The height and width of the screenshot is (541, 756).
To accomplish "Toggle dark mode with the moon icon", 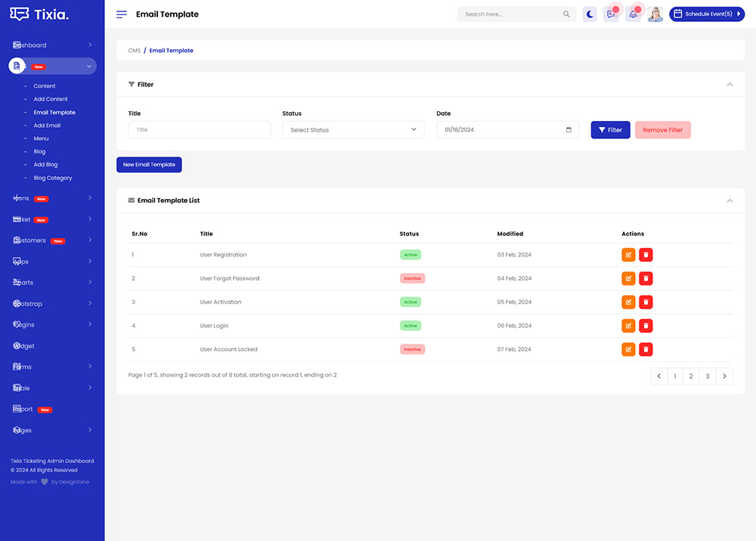I will pos(590,14).
